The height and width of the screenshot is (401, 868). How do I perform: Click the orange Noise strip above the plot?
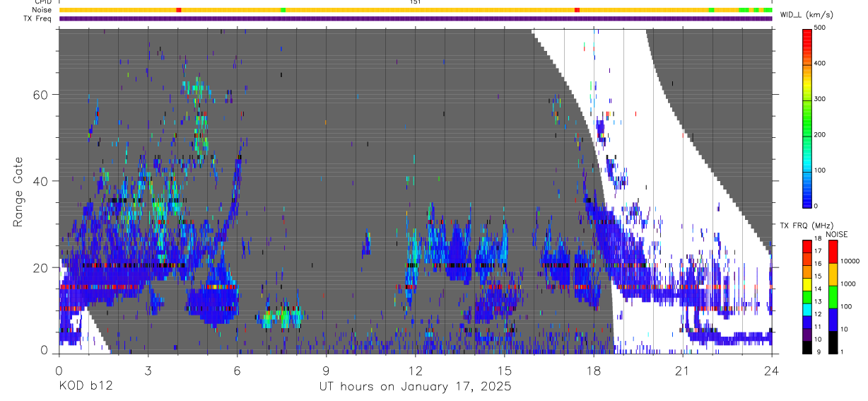point(416,10)
